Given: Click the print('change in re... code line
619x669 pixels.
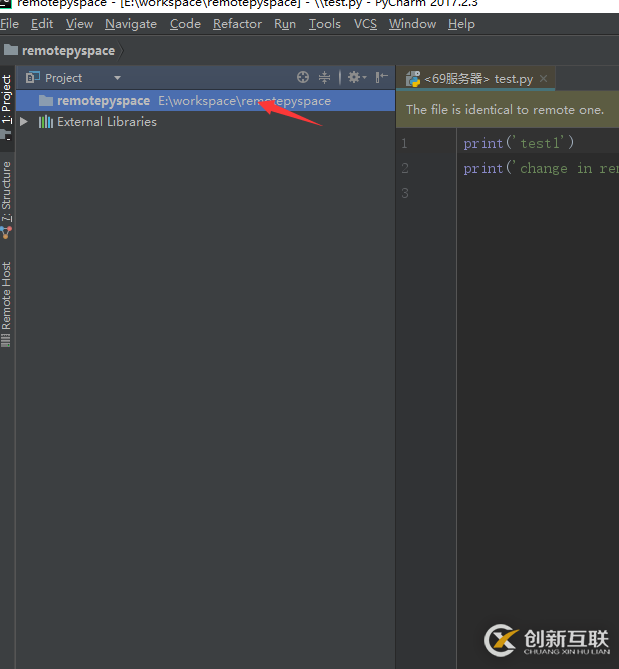Looking at the screenshot, I should (541, 169).
